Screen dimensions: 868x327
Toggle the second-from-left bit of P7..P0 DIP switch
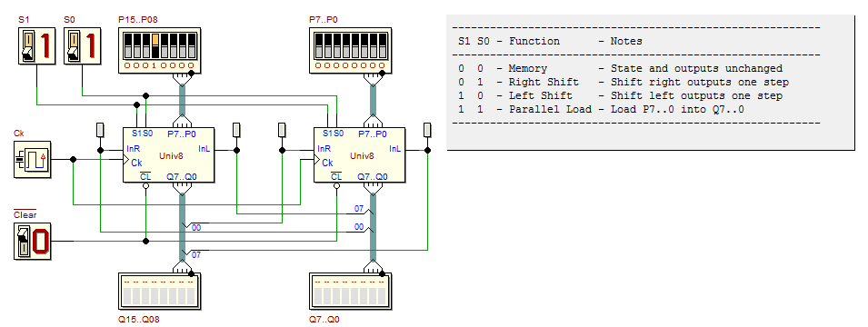click(x=327, y=46)
